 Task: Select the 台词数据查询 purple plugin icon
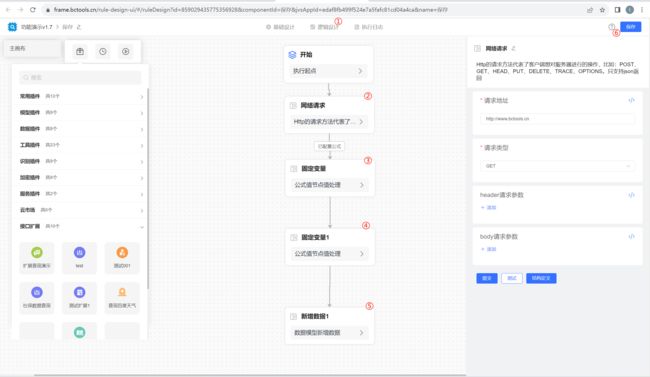[x=37, y=292]
